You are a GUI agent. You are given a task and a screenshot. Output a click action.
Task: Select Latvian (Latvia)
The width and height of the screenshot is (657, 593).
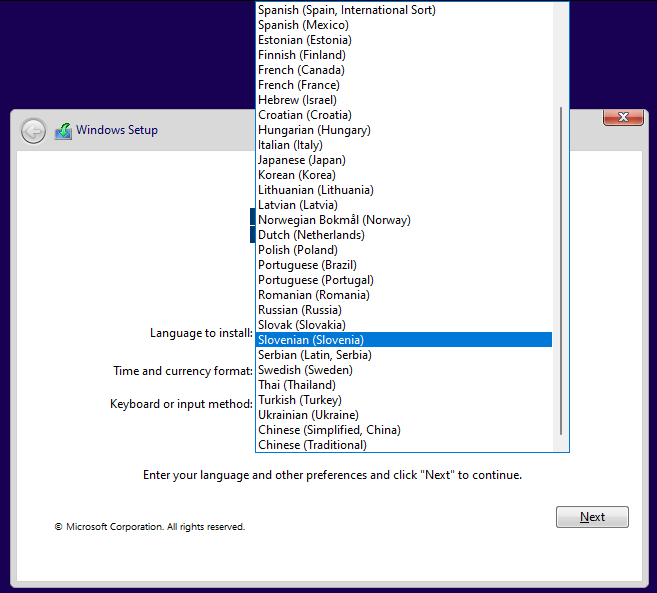click(404, 205)
